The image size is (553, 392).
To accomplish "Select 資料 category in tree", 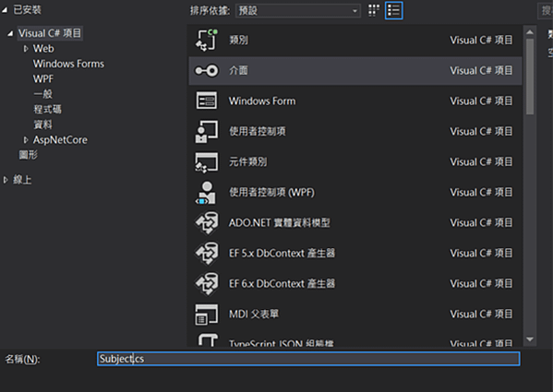I will point(42,125).
